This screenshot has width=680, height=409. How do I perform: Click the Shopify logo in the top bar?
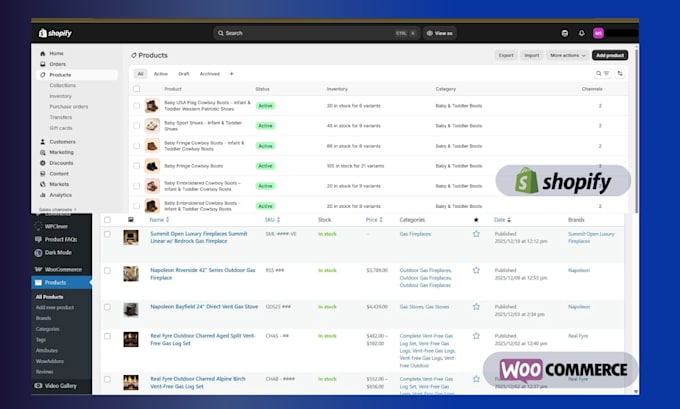(55, 33)
